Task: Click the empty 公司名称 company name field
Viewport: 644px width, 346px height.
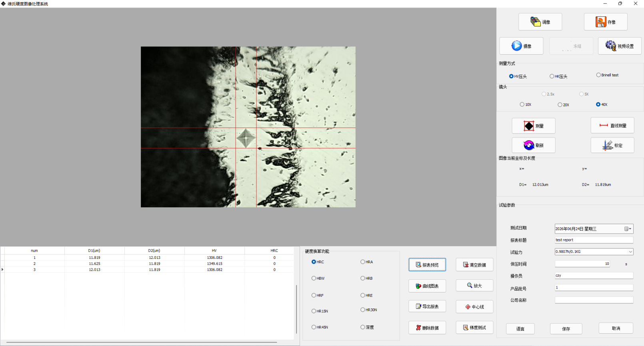Action: 594,300
